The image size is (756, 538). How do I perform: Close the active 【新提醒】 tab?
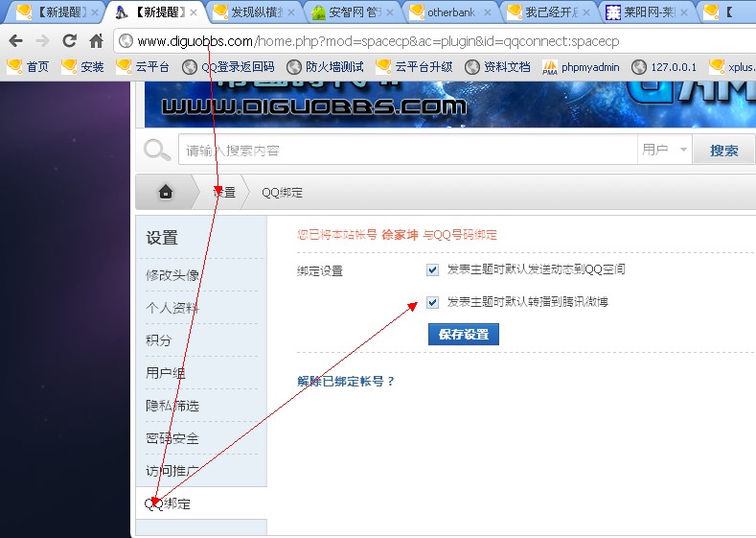point(194,12)
